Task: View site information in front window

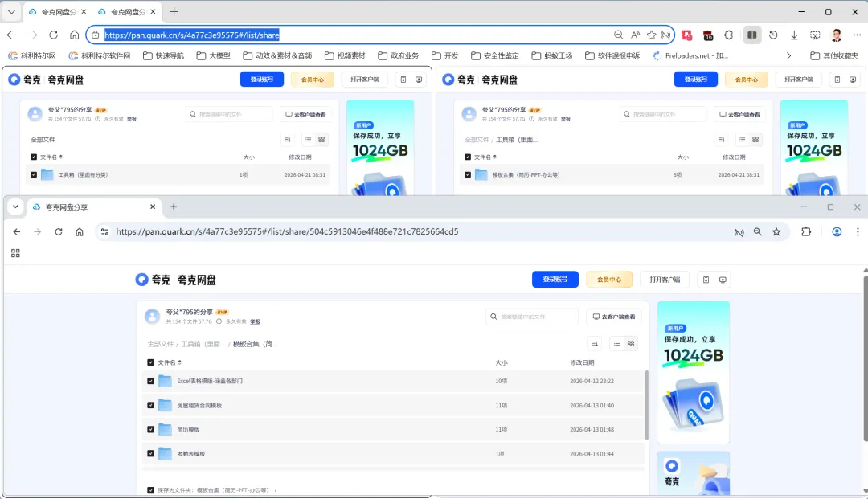Action: click(104, 231)
